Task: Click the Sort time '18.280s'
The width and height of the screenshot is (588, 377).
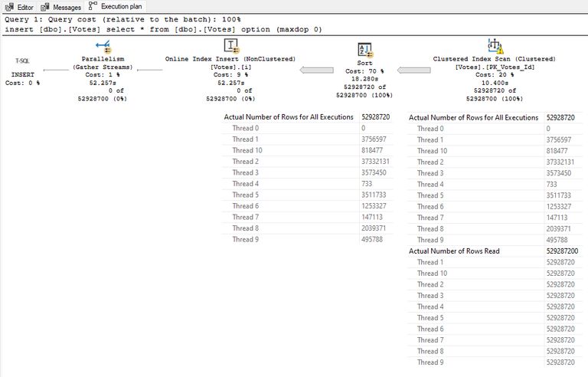Action: click(x=364, y=79)
